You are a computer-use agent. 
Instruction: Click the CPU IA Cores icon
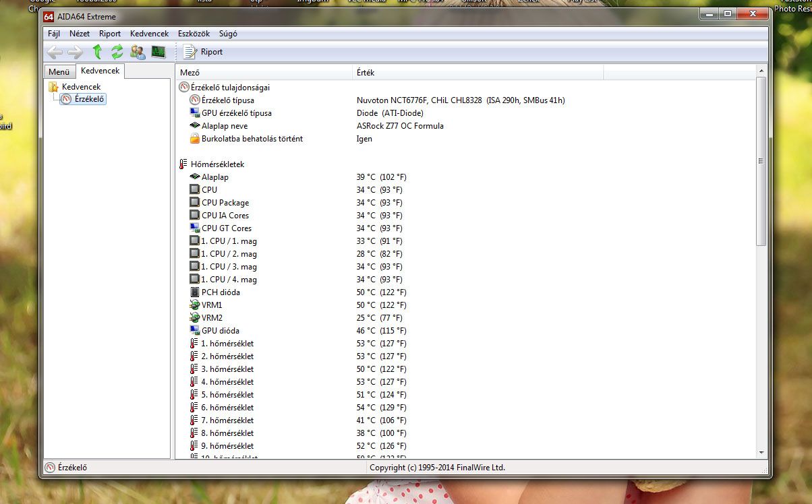click(x=195, y=215)
